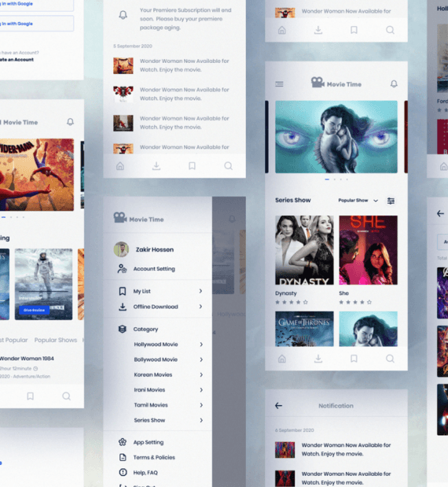Click Movie Time camera logo on Series Show screen
448x487 pixels.
318,83
